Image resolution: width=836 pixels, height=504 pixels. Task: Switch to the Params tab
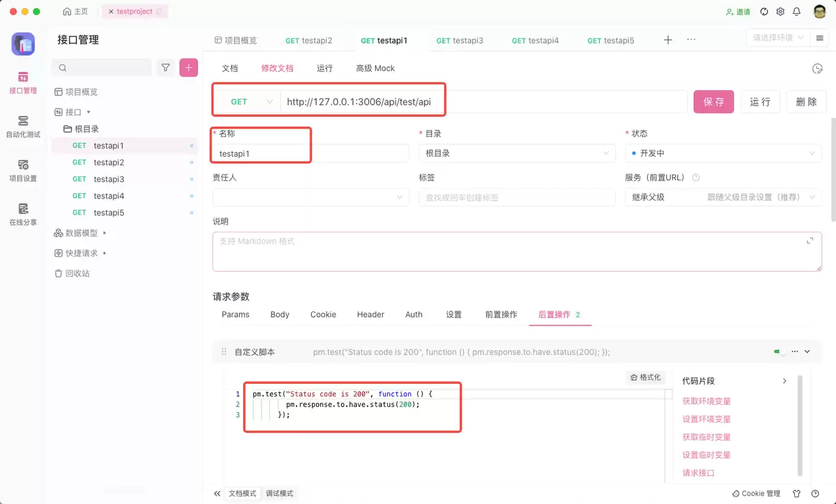tap(235, 315)
